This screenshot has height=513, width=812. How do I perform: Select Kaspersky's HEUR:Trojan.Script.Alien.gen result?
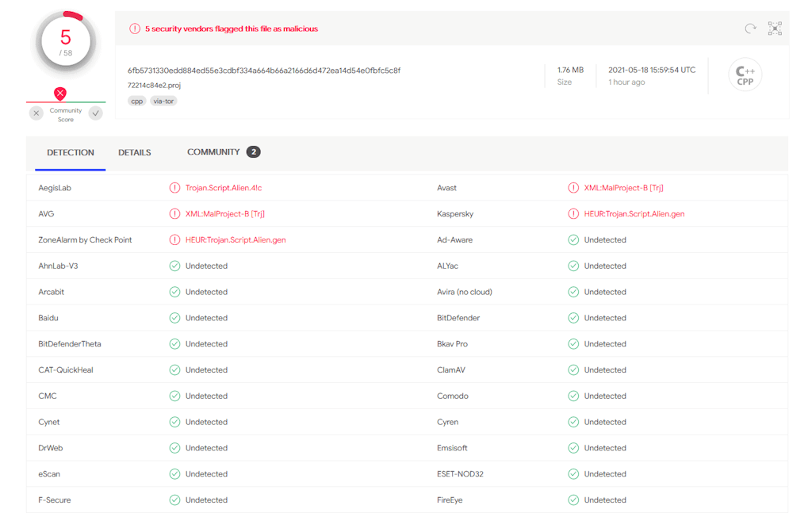pyautogui.click(x=634, y=214)
